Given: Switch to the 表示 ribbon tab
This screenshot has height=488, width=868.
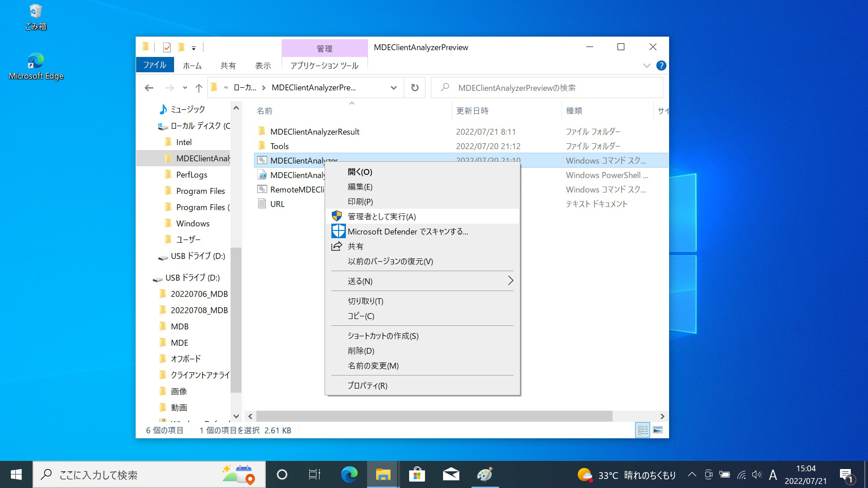Looking at the screenshot, I should pyautogui.click(x=263, y=66).
